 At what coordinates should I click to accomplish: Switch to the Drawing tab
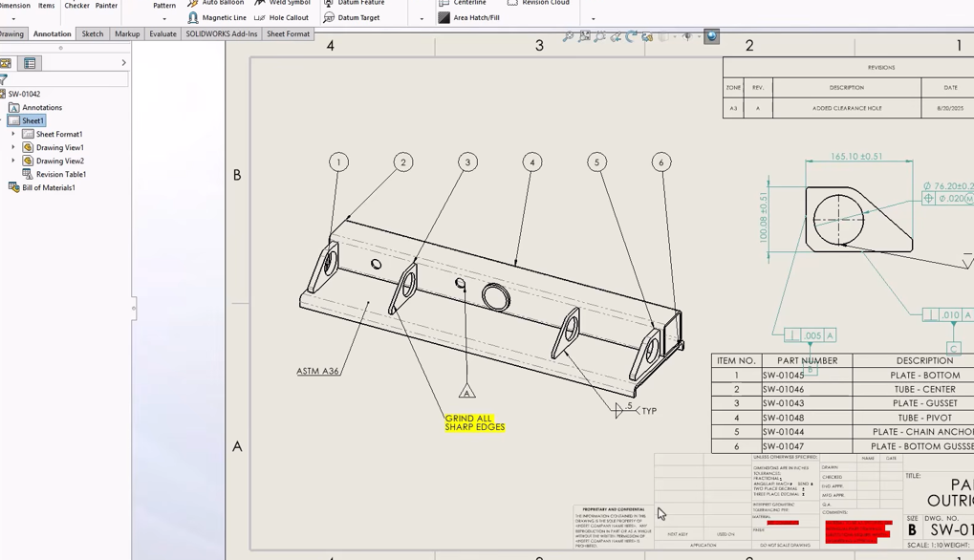pos(11,34)
